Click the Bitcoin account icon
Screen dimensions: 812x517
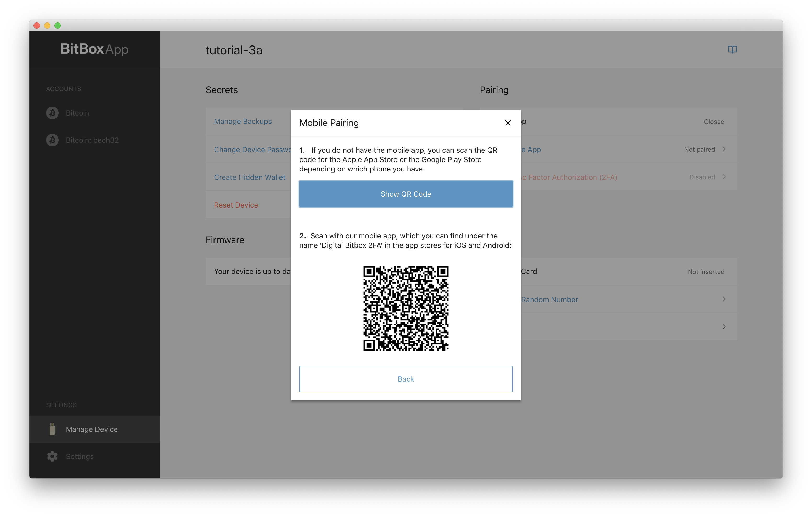tap(53, 112)
